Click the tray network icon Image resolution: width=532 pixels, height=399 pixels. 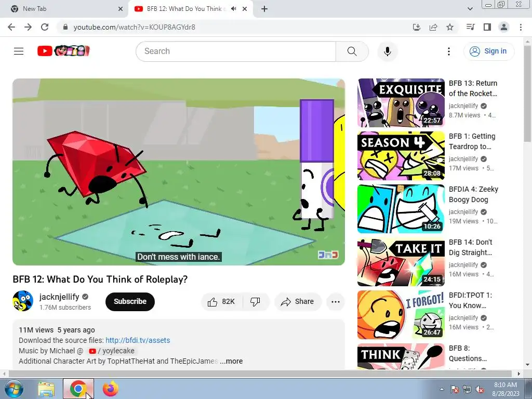[x=467, y=389]
